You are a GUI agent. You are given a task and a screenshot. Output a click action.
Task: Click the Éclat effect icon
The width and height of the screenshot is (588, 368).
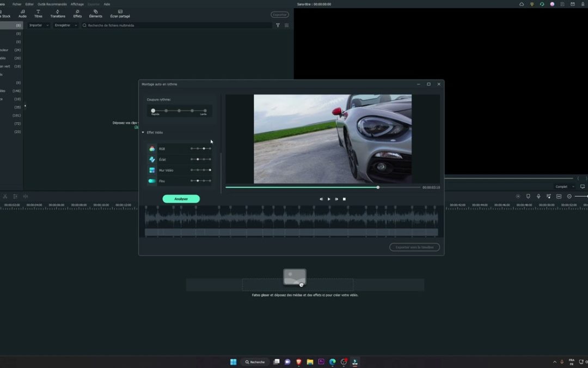152,160
